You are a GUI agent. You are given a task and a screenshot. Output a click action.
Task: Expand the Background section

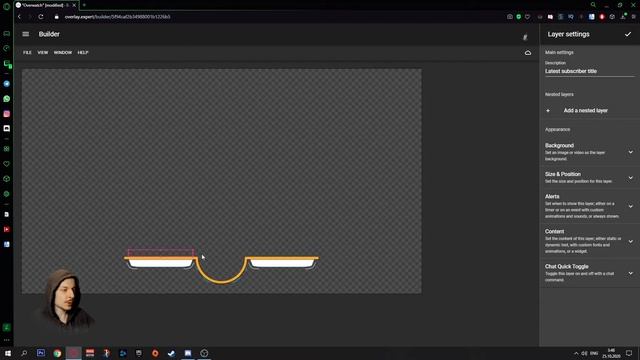pos(590,152)
